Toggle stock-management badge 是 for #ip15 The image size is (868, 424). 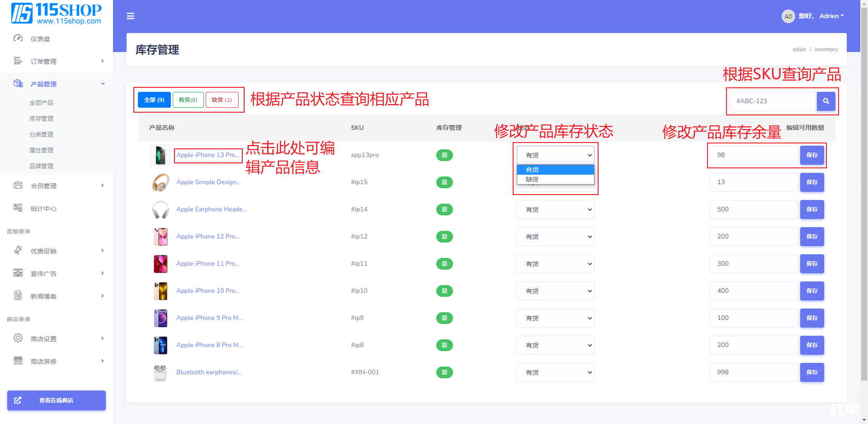(x=444, y=182)
